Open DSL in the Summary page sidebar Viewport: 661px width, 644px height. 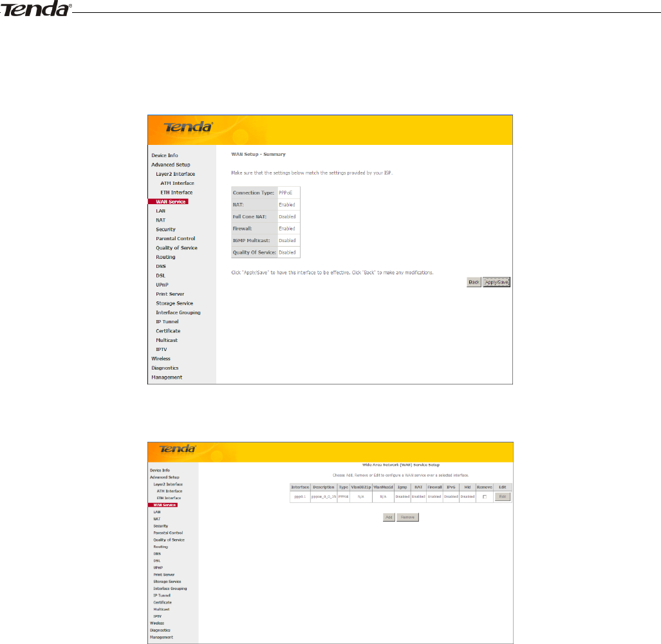point(161,276)
